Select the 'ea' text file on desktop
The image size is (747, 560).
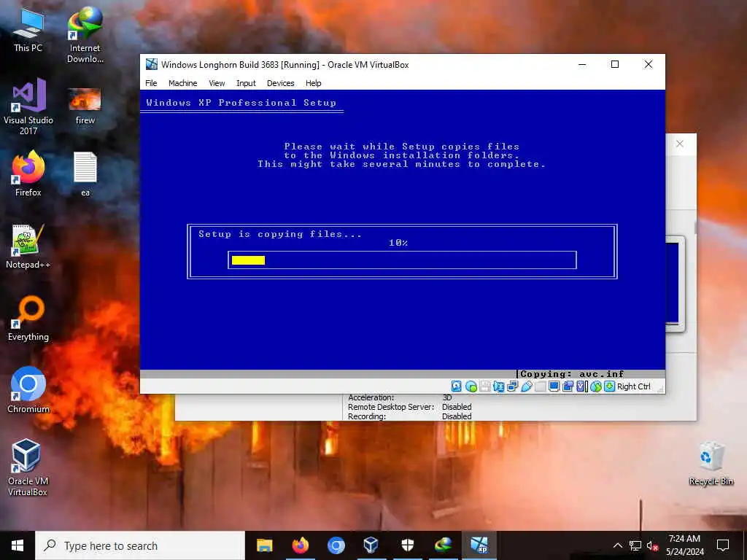point(85,174)
